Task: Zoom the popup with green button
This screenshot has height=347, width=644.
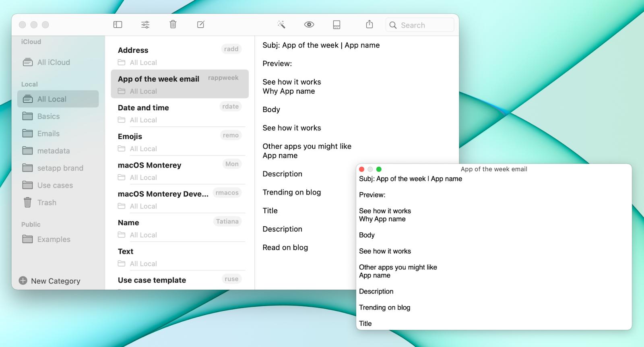Action: pyautogui.click(x=379, y=169)
